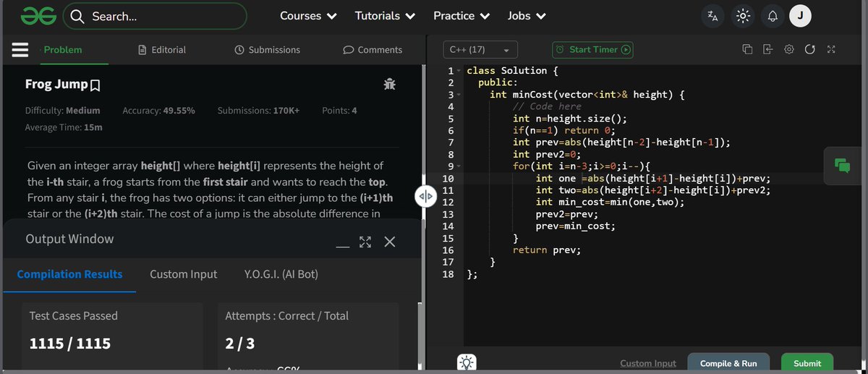Image resolution: width=868 pixels, height=374 pixels.
Task: Click int n=height.size(); code line
Action: [570, 119]
